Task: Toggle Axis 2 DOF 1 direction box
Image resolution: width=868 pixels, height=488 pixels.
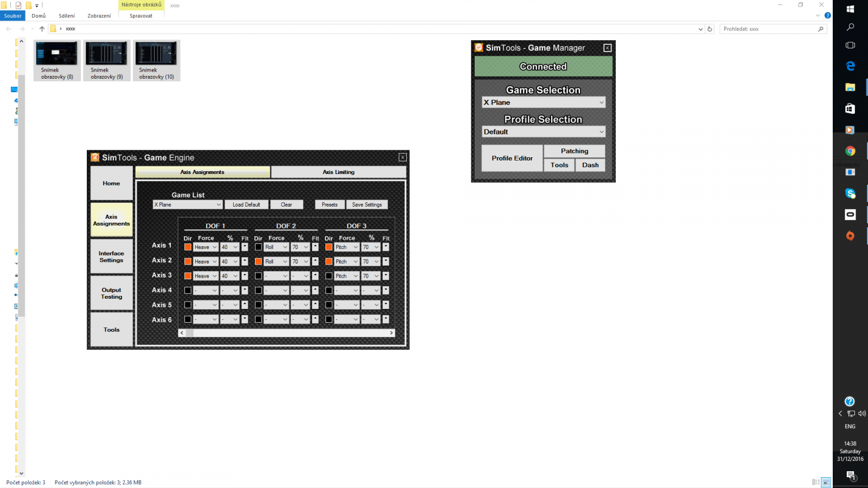Action: click(188, 261)
